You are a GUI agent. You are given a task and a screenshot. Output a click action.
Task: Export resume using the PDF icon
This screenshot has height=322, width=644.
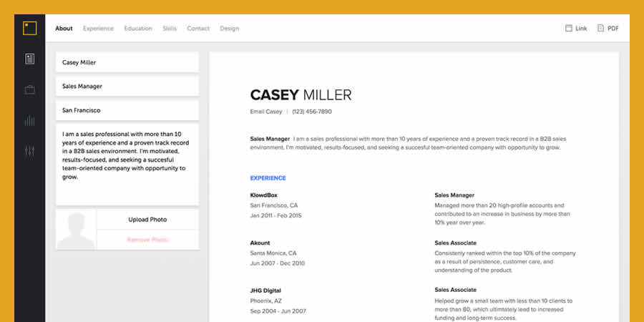601,29
